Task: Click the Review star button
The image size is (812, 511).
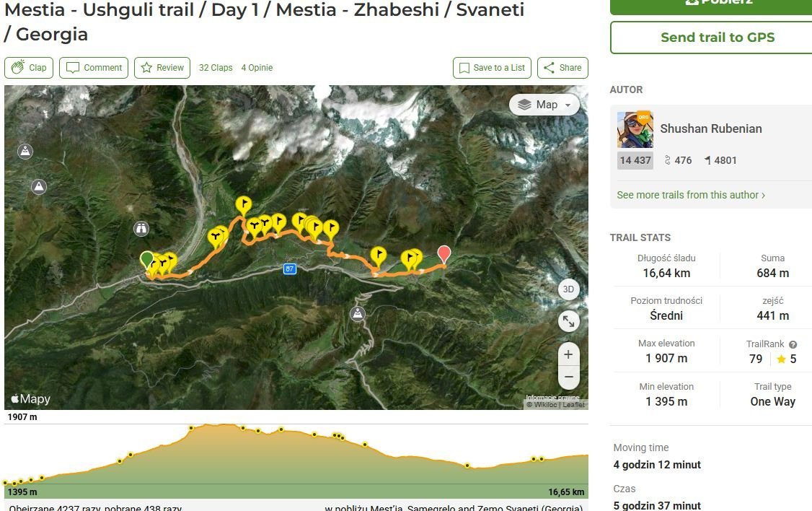Action: pyautogui.click(x=162, y=68)
